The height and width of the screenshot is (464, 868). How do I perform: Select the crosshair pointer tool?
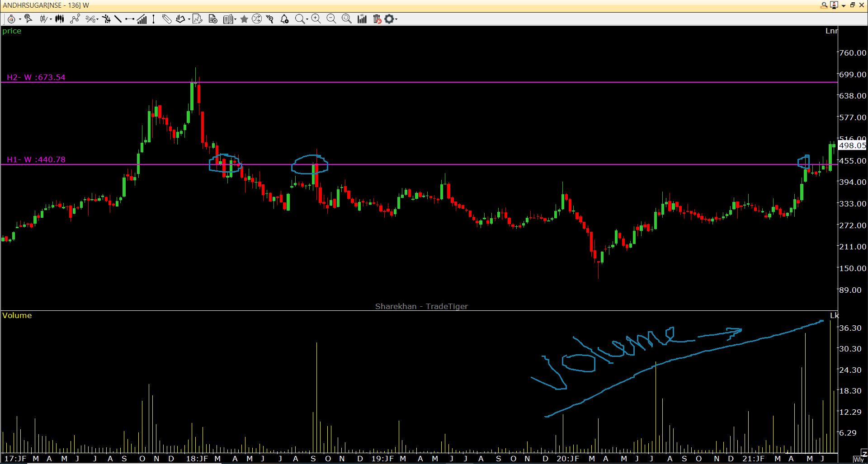(28, 19)
